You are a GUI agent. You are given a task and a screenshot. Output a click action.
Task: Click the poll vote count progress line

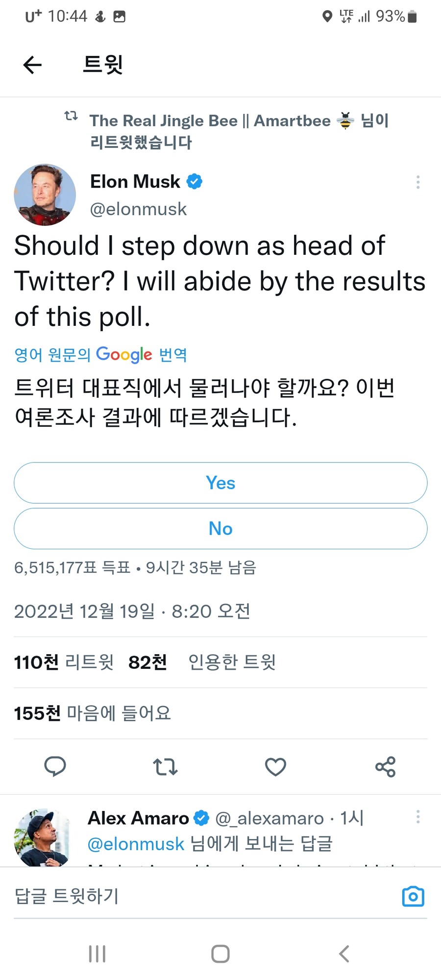tap(135, 568)
